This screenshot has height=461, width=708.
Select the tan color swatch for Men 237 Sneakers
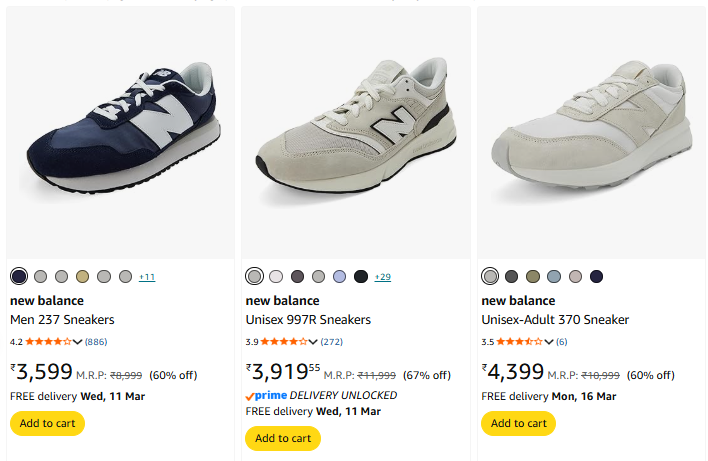click(x=82, y=276)
